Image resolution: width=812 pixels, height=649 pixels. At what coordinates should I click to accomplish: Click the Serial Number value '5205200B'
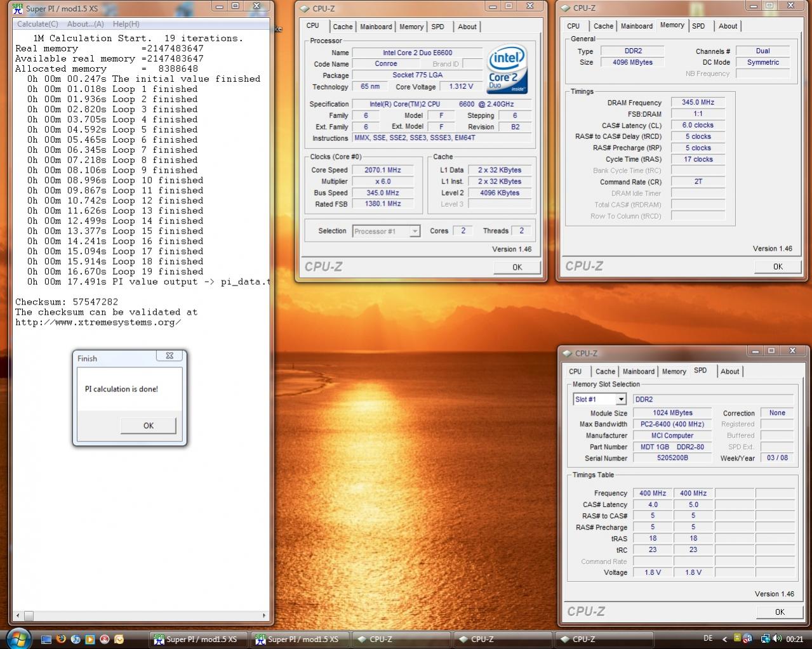(672, 457)
